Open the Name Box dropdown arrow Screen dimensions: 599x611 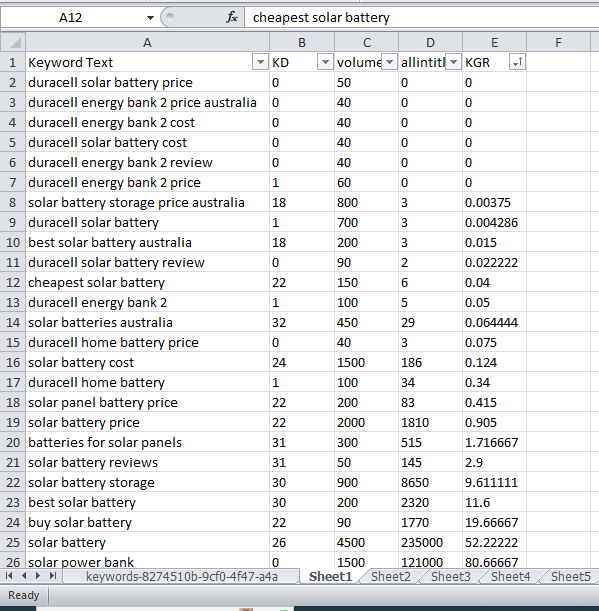(x=150, y=18)
